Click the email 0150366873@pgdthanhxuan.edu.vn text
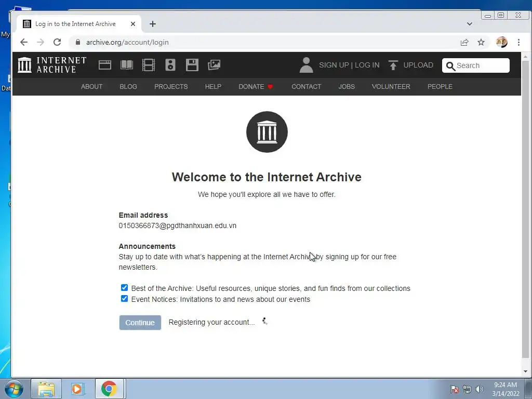 click(x=178, y=225)
